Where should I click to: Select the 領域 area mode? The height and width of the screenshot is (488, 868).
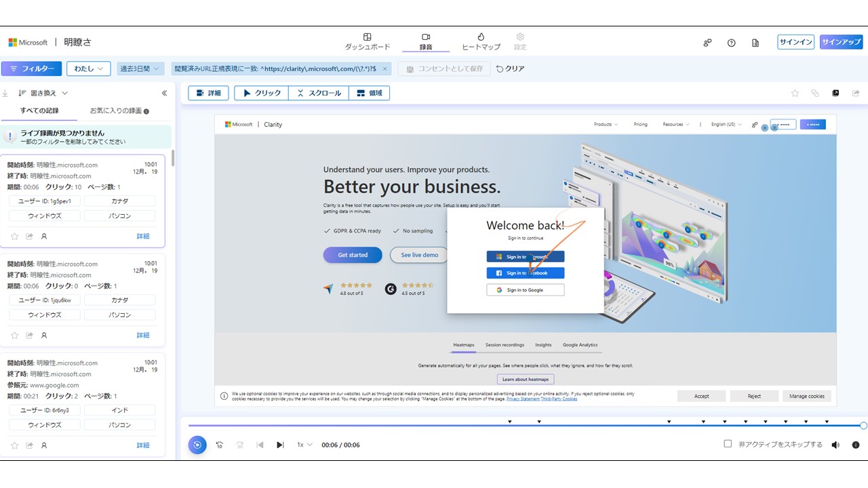pos(370,93)
